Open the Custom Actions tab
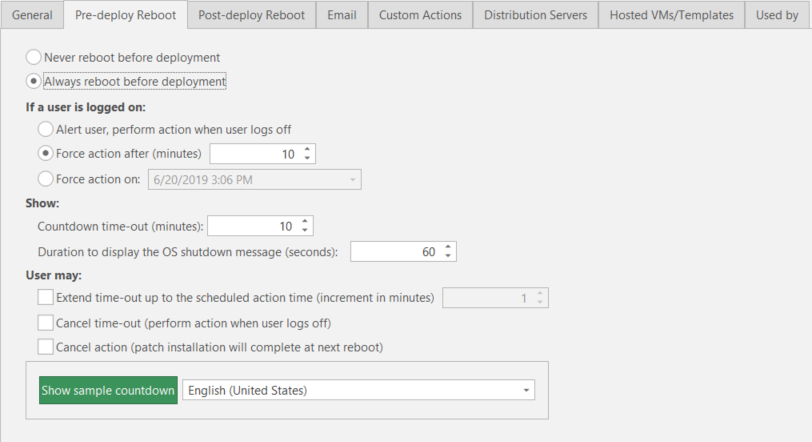This screenshot has width=812, height=442. tap(420, 15)
